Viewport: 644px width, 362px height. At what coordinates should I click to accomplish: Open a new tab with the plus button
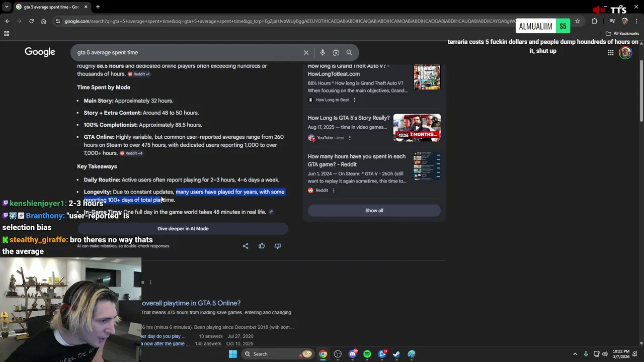click(x=98, y=7)
